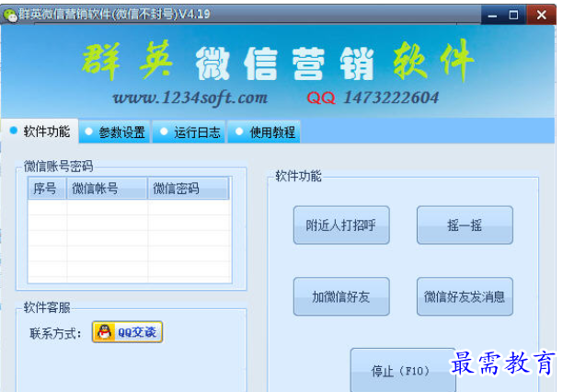View the 使用教程 tab

(264, 133)
